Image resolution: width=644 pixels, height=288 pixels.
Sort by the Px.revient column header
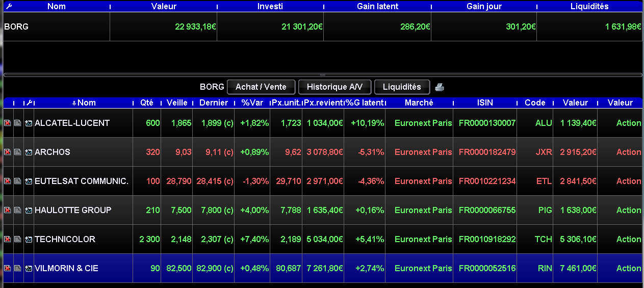point(324,103)
